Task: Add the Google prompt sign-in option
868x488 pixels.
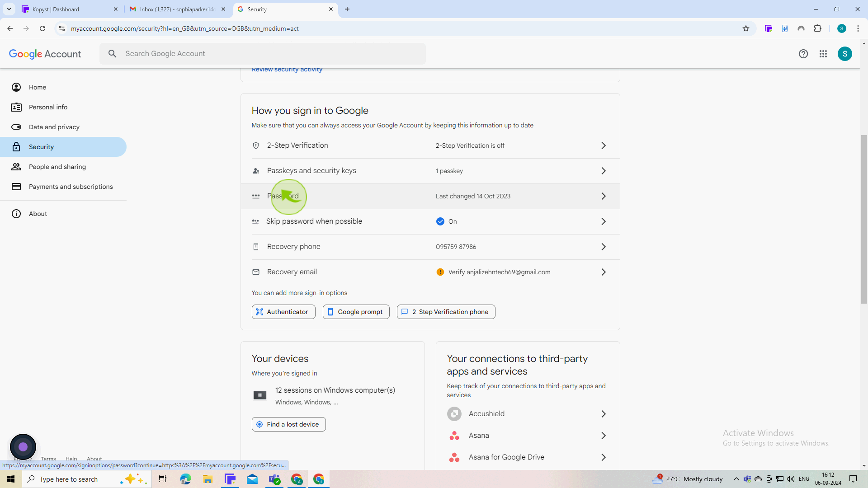Action: 356,312
